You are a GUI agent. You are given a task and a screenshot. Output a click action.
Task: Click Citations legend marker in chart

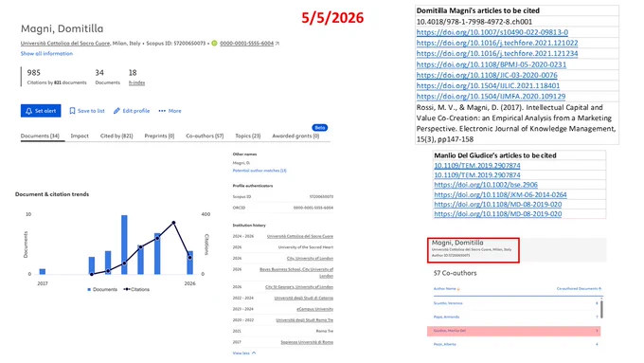pyautogui.click(x=127, y=289)
